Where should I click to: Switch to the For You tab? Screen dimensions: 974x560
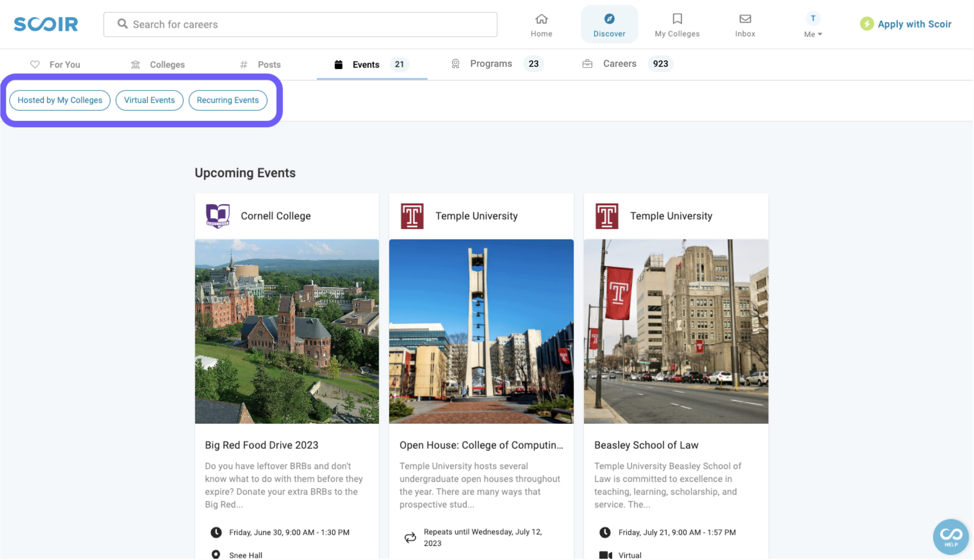[x=55, y=64]
